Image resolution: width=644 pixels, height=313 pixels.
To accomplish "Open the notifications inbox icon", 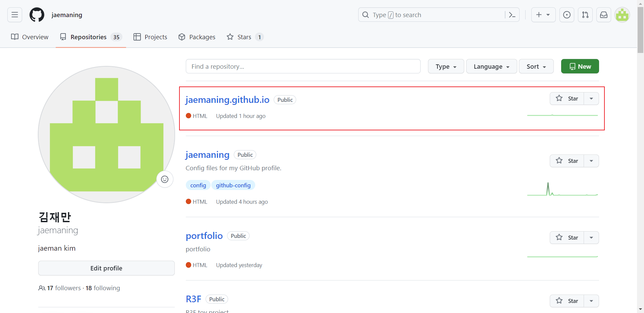I will (x=604, y=15).
